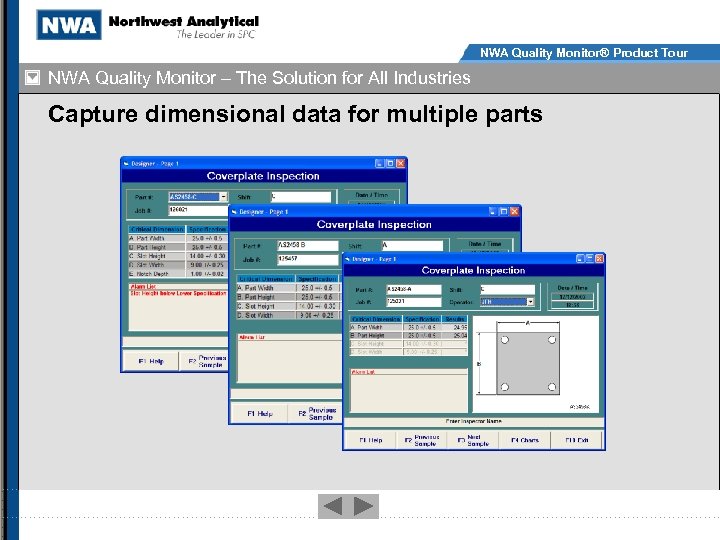720x540 pixels.
Task: Click Results column header in front window
Action: [455, 319]
